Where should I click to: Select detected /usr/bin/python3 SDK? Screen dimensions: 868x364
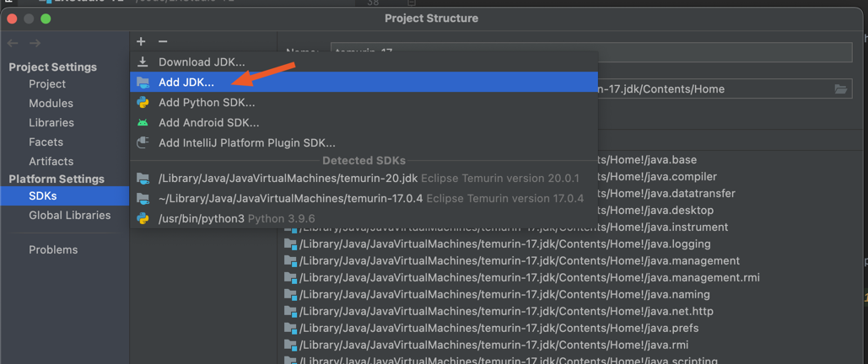pos(364,218)
